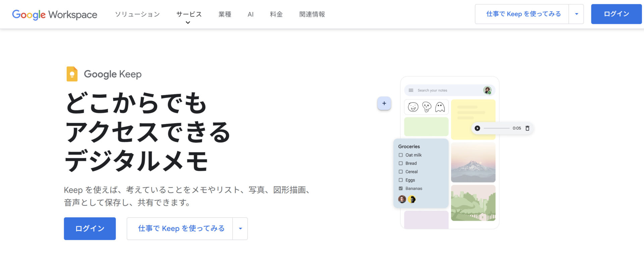Open the 業種 menu
644x272 pixels.
pyautogui.click(x=225, y=14)
